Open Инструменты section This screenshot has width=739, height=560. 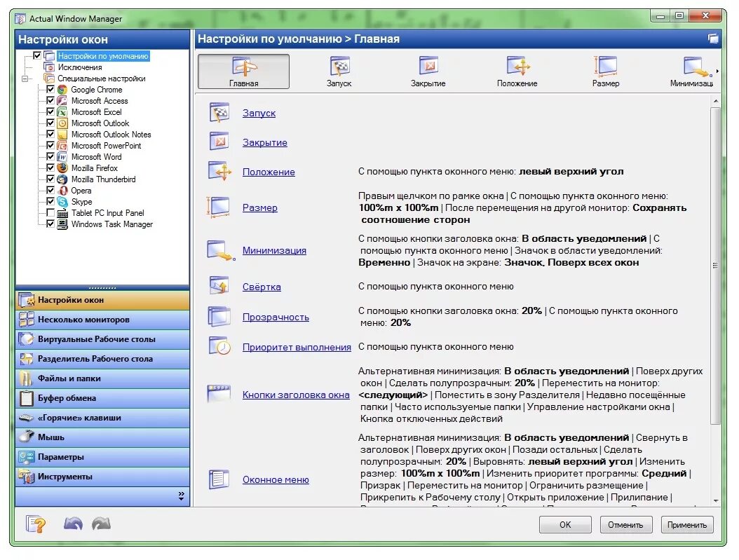(x=102, y=477)
